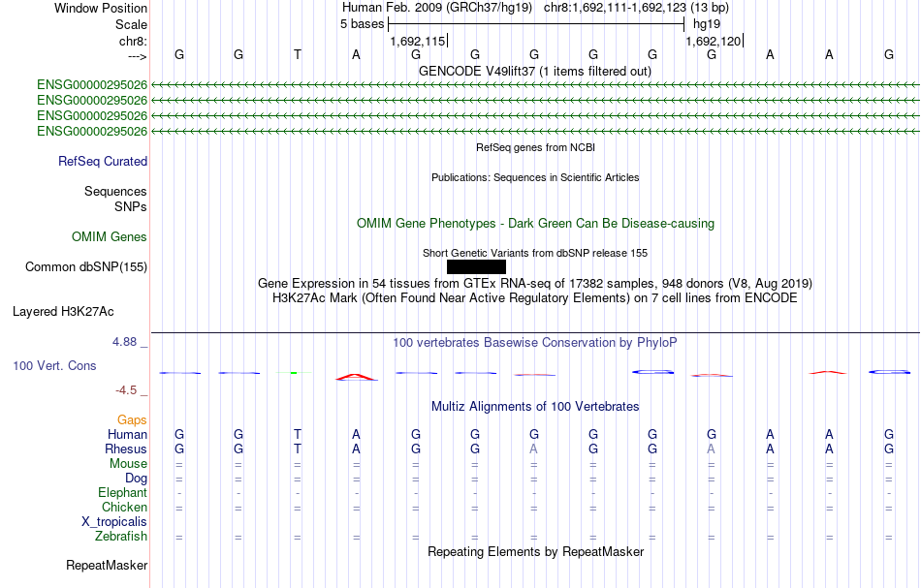Click the RefSeq genes from NCBI title
This screenshot has height=588, width=921.
[x=536, y=147]
